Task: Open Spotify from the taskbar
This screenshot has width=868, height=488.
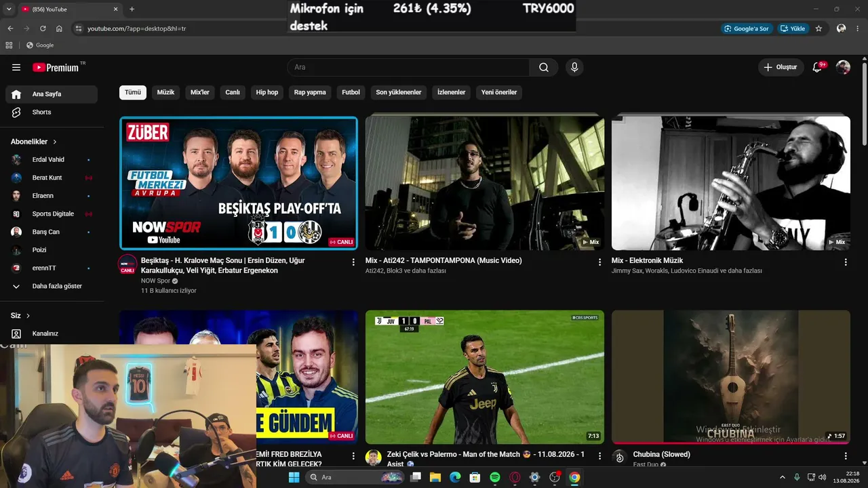Action: 495,477
